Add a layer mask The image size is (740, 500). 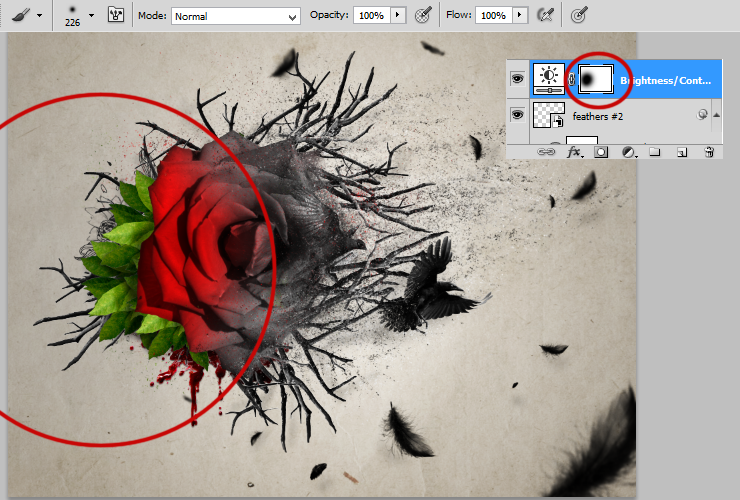[x=601, y=152]
